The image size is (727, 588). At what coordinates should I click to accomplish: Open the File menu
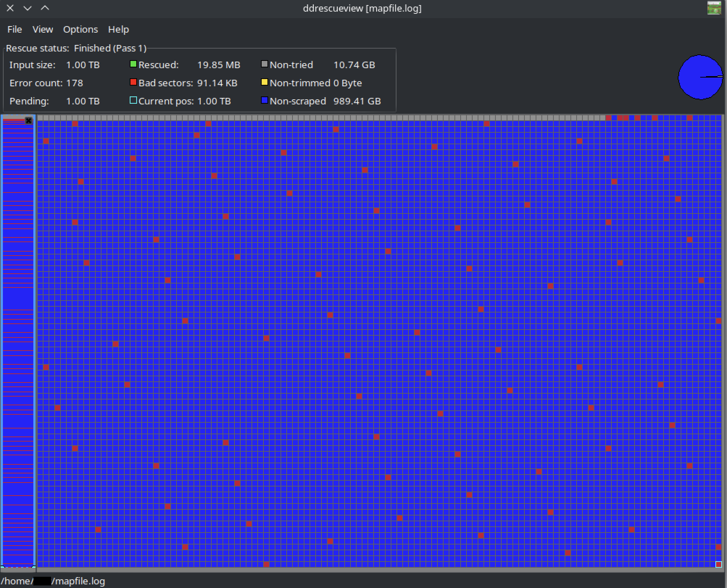14,29
